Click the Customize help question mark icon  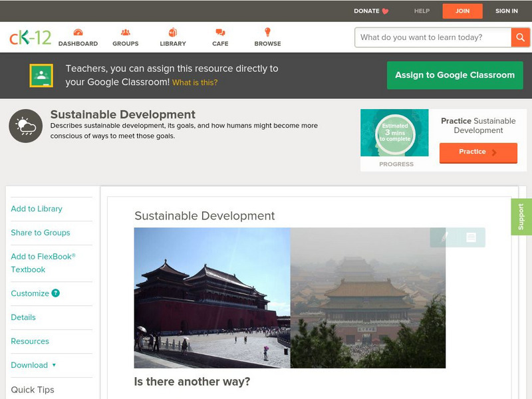(56, 293)
